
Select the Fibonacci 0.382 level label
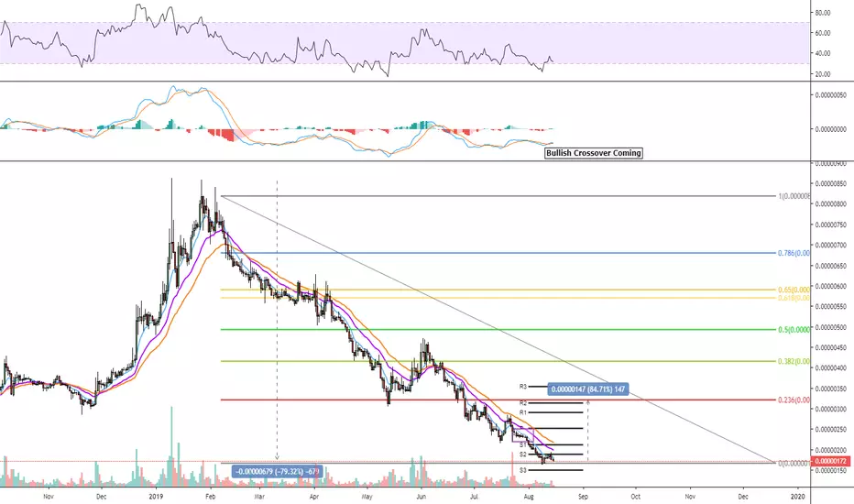[x=793, y=361]
